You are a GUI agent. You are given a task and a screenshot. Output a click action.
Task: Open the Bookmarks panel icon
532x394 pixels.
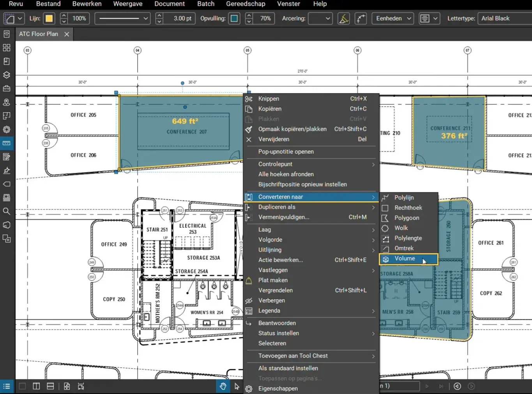click(x=7, y=61)
